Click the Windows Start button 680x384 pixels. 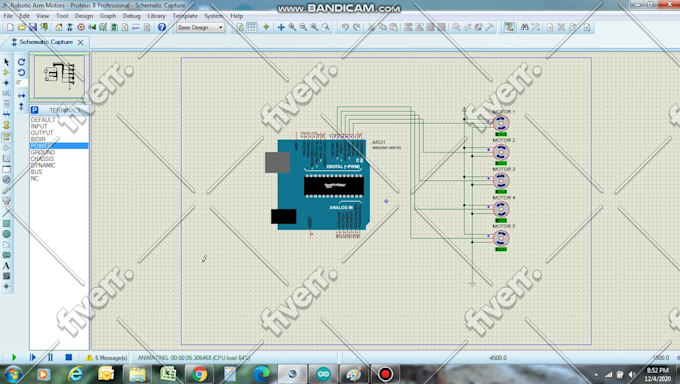click(x=13, y=374)
